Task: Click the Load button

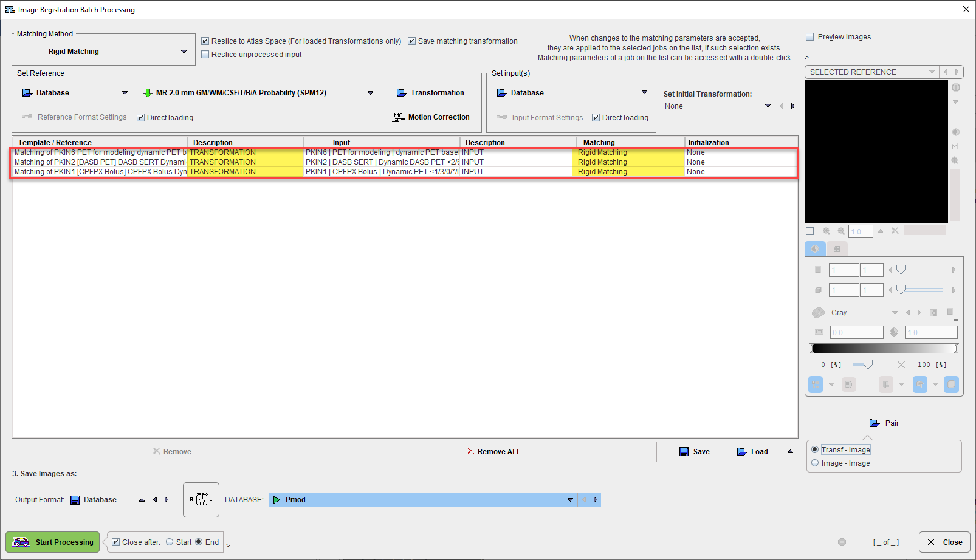Action: point(752,452)
